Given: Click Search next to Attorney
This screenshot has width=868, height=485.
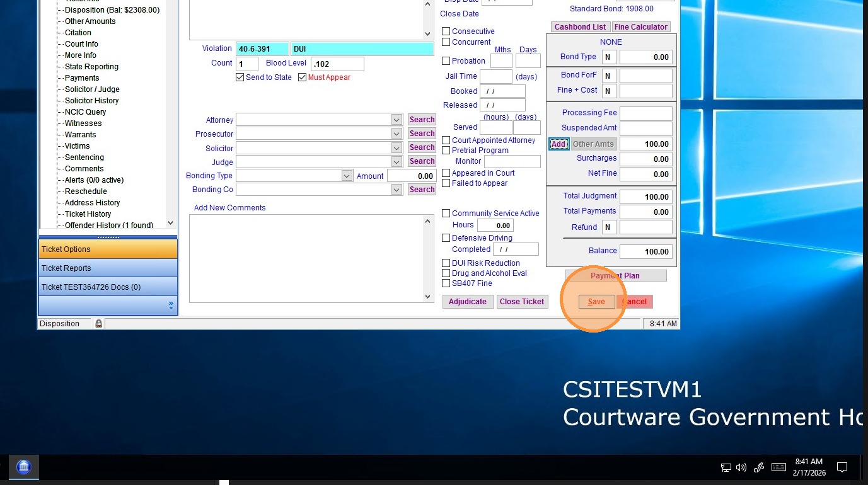Looking at the screenshot, I should point(422,120).
